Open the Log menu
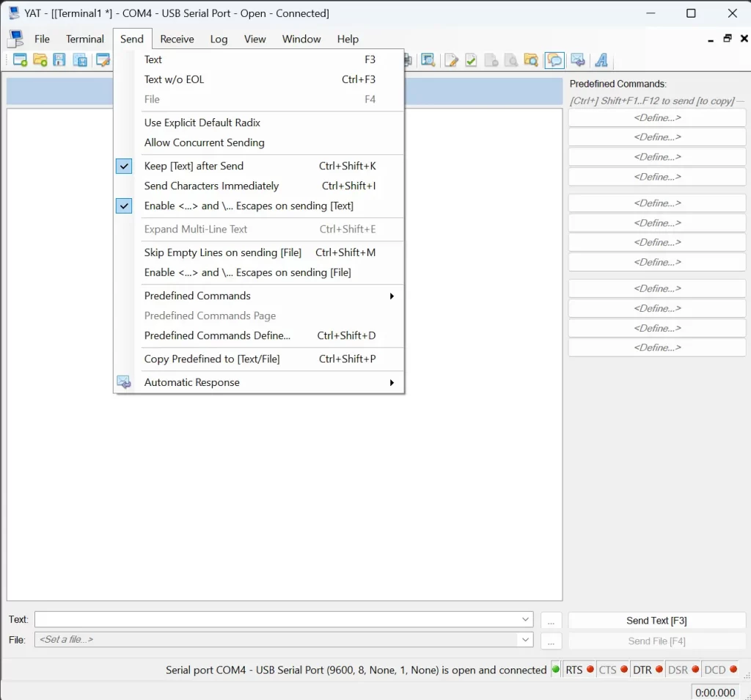This screenshot has width=751, height=700. (219, 39)
